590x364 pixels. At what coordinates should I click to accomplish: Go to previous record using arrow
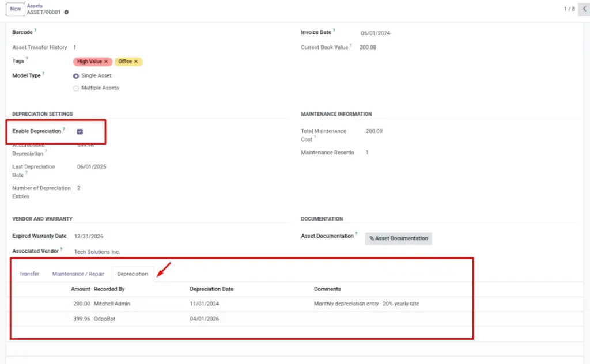584,9
